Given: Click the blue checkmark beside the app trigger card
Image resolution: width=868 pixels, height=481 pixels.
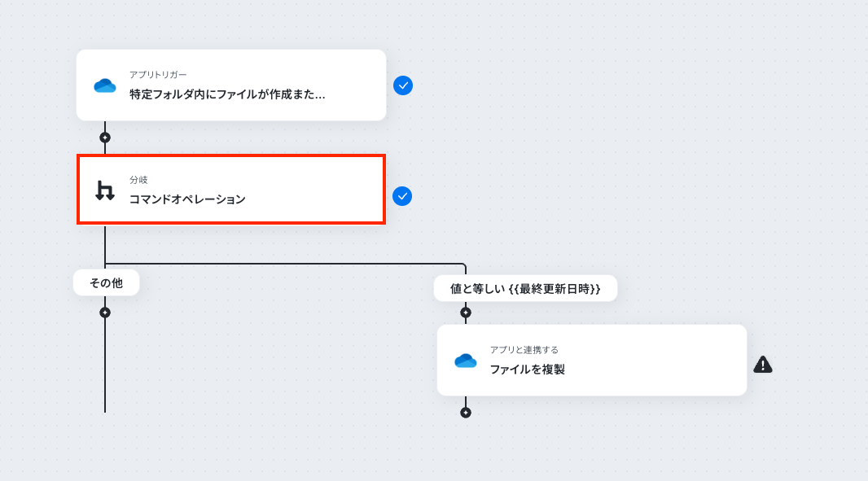Looking at the screenshot, I should 403,85.
